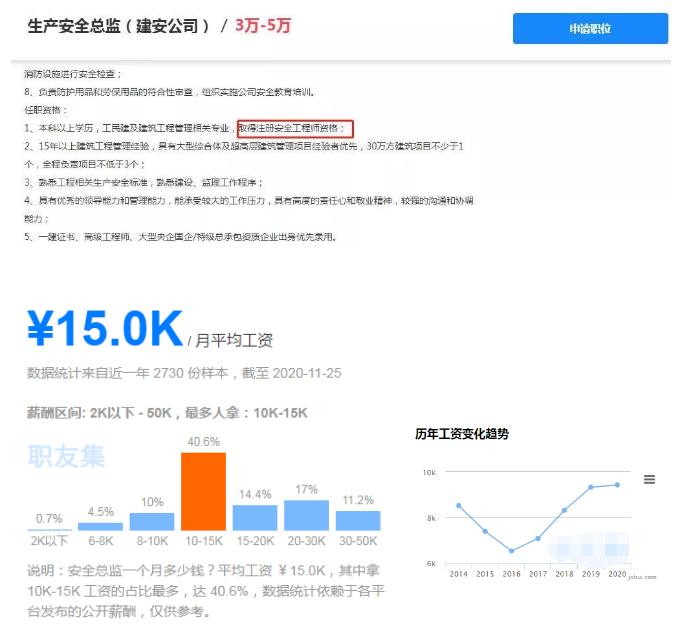This screenshot has width=699, height=637.
Task: Click the 历年工资变化趋势 chart title
Action: [x=461, y=434]
